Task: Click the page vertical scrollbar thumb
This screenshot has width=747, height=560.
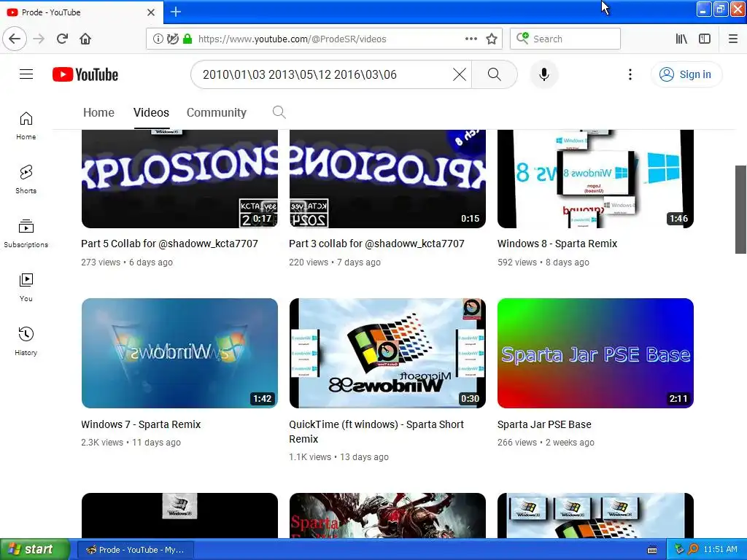Action: point(741,209)
